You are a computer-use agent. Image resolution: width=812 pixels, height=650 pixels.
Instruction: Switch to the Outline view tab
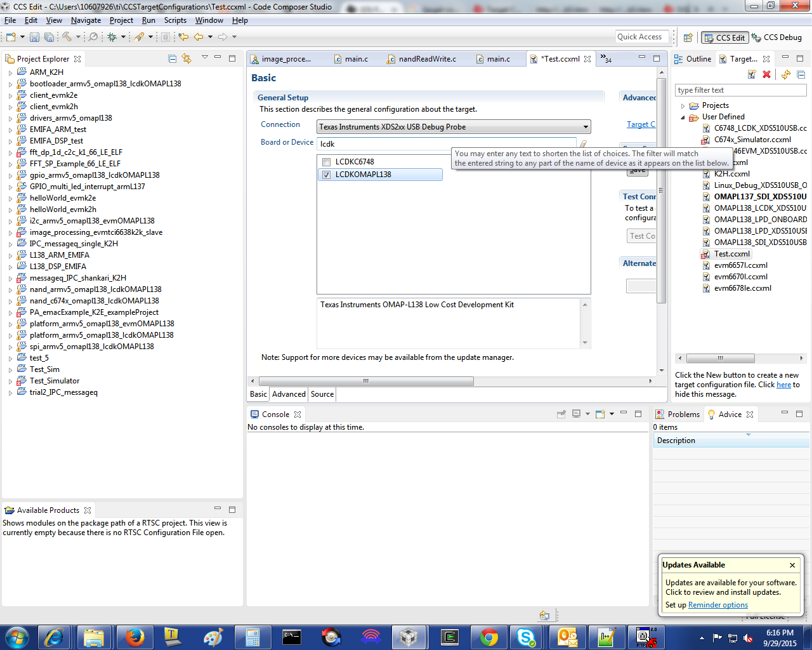[693, 59]
